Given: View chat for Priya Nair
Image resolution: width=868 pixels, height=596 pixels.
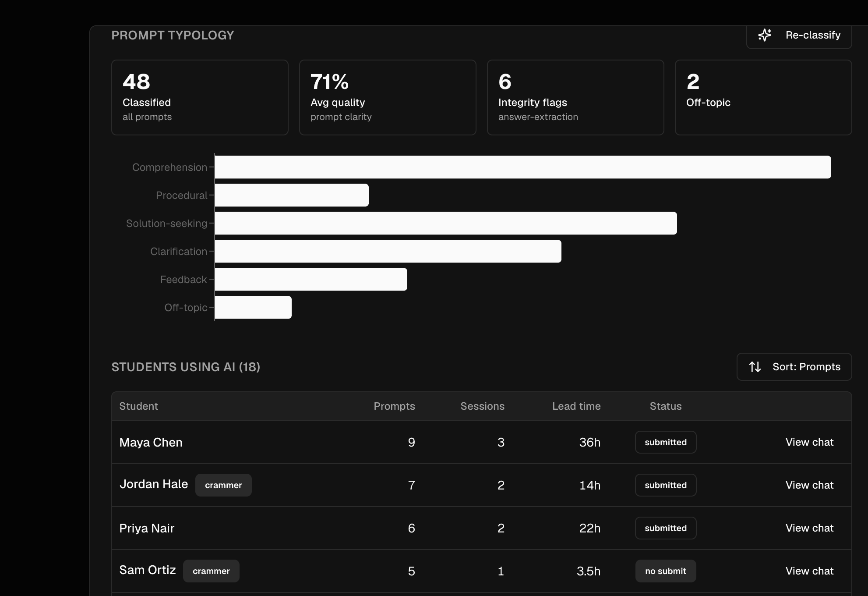Looking at the screenshot, I should [x=809, y=528].
